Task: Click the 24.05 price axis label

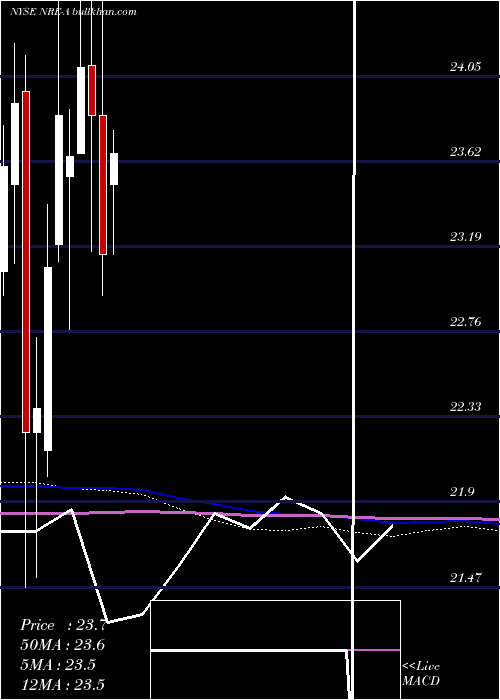Action: click(465, 67)
